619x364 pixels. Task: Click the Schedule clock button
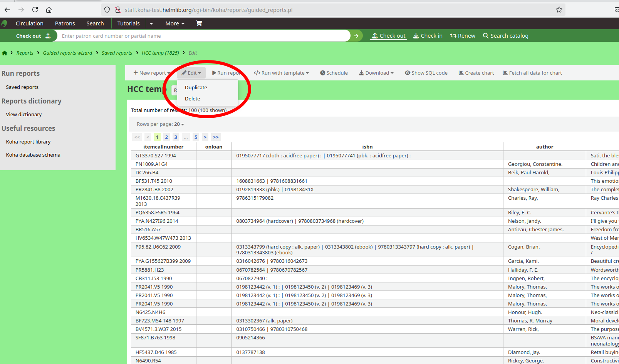point(334,73)
